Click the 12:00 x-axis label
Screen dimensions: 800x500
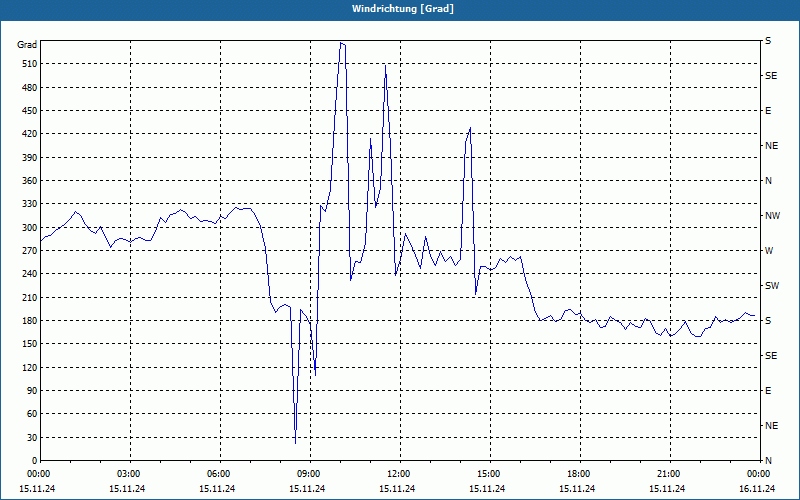point(399,473)
